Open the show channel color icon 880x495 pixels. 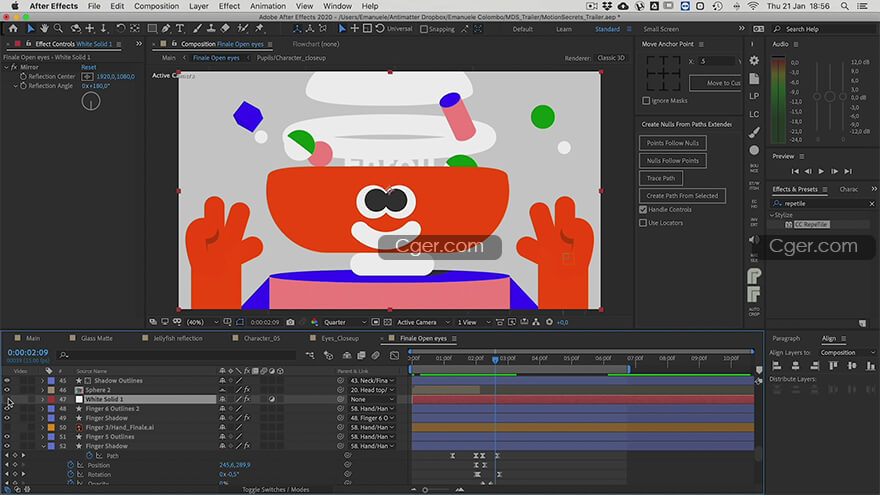click(314, 322)
